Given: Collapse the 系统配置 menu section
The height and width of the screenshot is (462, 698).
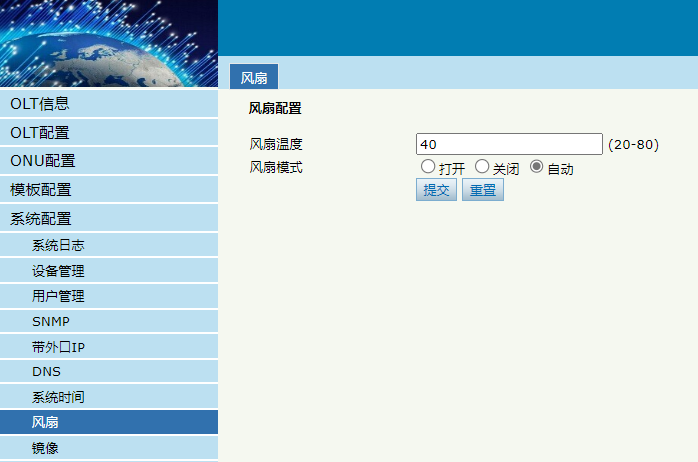Looking at the screenshot, I should tap(109, 218).
